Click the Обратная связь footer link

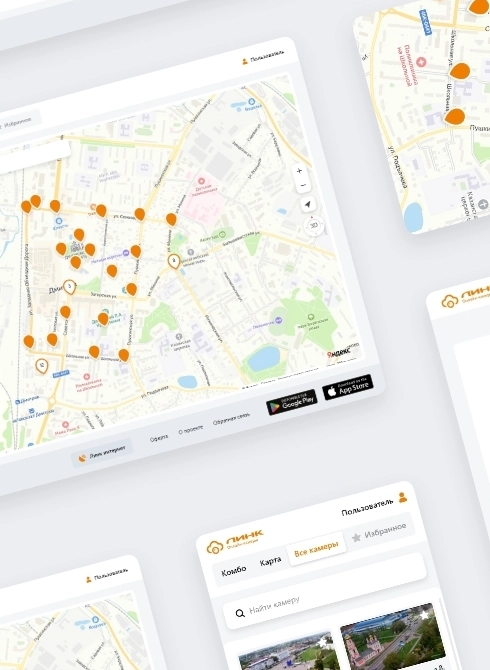231,419
